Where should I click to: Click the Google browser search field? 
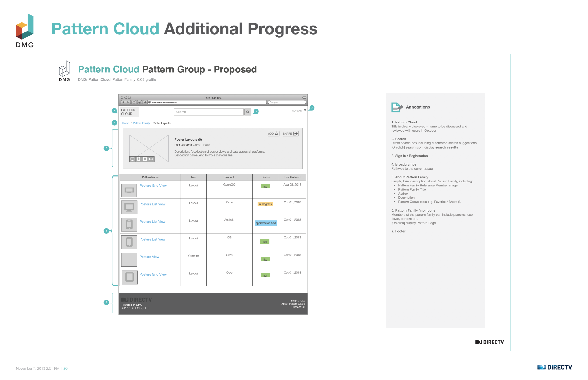click(x=287, y=102)
